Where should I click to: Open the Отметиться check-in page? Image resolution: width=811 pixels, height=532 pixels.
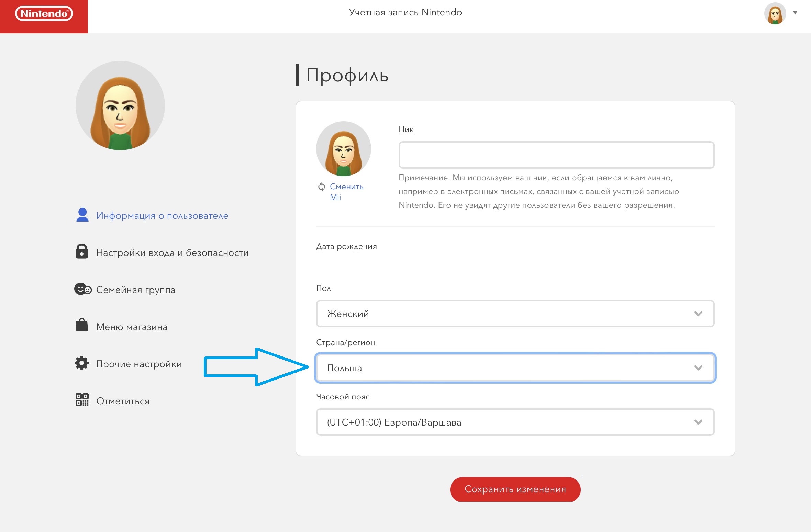pos(123,401)
